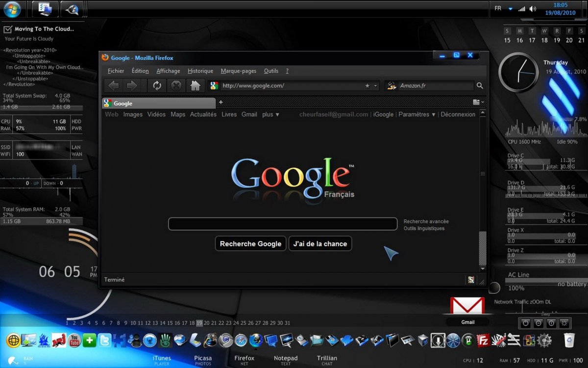The width and height of the screenshot is (588, 368).
Task: Open the Outils menu
Action: 271,71
